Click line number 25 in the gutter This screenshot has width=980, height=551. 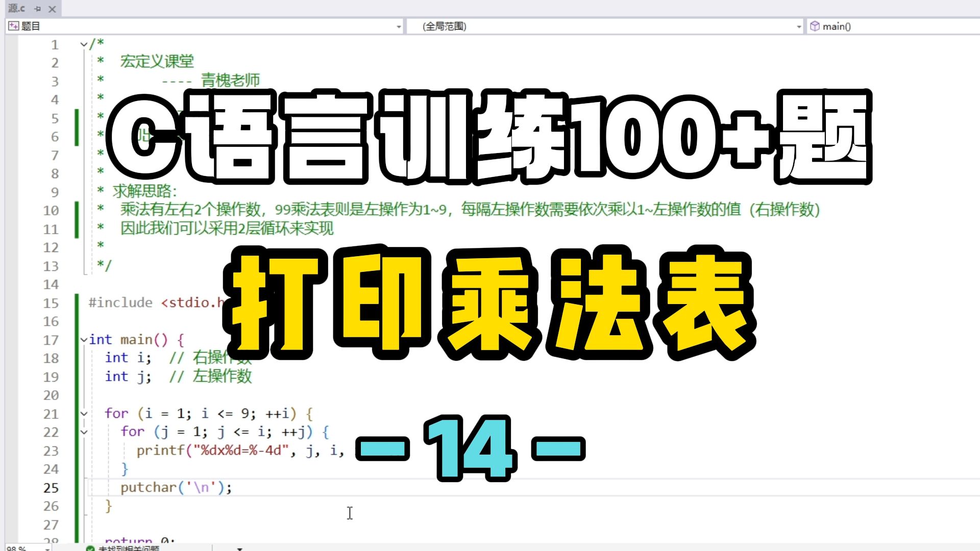51,488
